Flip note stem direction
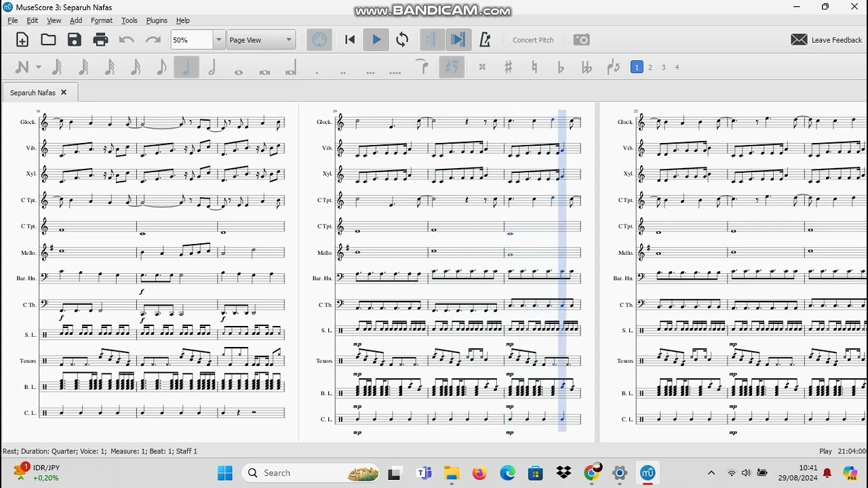Image resolution: width=868 pixels, height=488 pixels. 613,67
